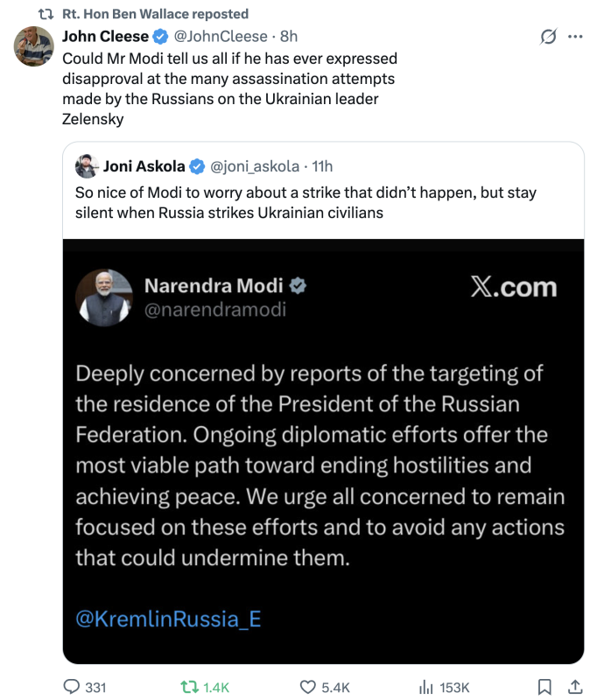Open the John Cleese display name link
Image resolution: width=597 pixels, height=700 pixels.
105,37
